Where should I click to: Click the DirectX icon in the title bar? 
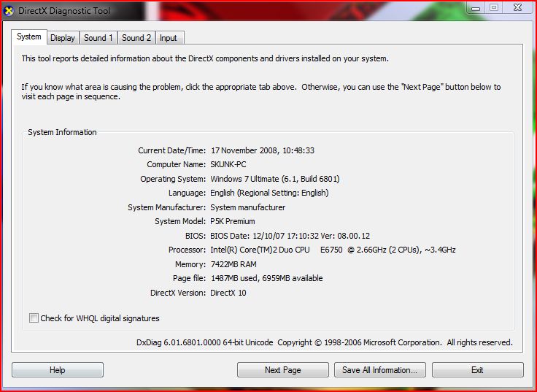tap(9, 11)
